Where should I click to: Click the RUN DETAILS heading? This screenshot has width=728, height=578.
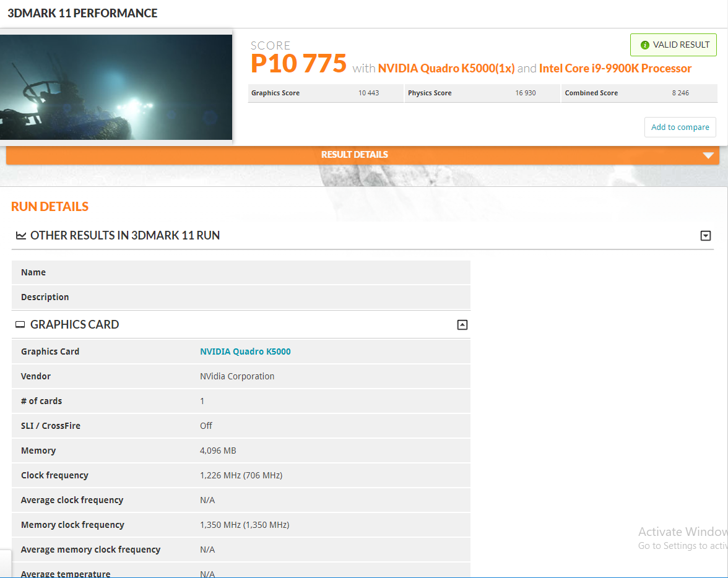coord(50,207)
